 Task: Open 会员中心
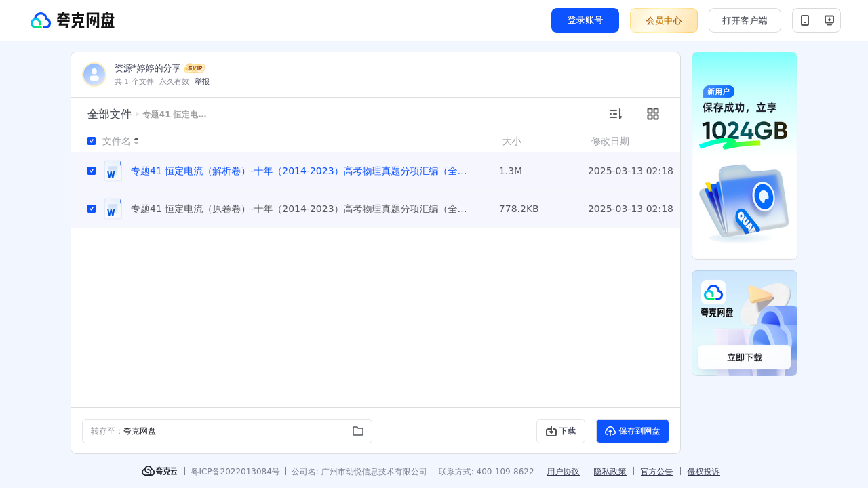pos(664,20)
